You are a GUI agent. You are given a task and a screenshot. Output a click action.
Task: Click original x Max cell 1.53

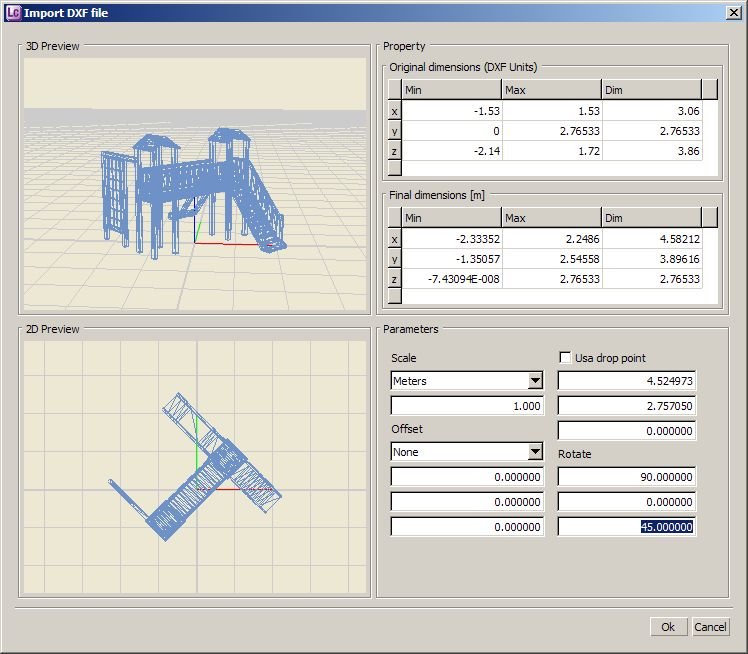pyautogui.click(x=552, y=111)
